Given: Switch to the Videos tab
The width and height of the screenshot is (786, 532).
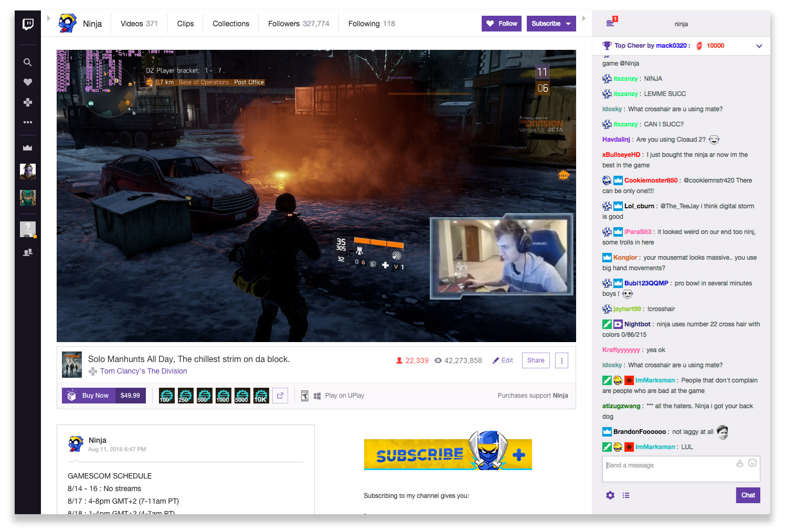Looking at the screenshot, I should pos(139,24).
